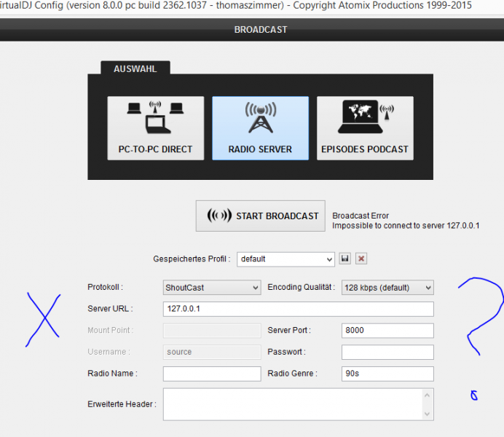Click the Server URL input field

pyautogui.click(x=299, y=309)
